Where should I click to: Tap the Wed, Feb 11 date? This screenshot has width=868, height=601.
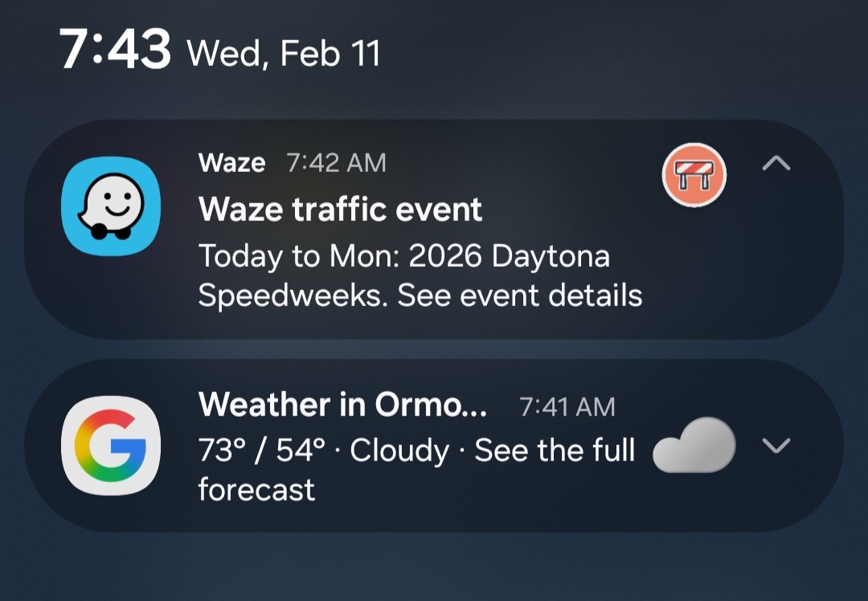[283, 53]
